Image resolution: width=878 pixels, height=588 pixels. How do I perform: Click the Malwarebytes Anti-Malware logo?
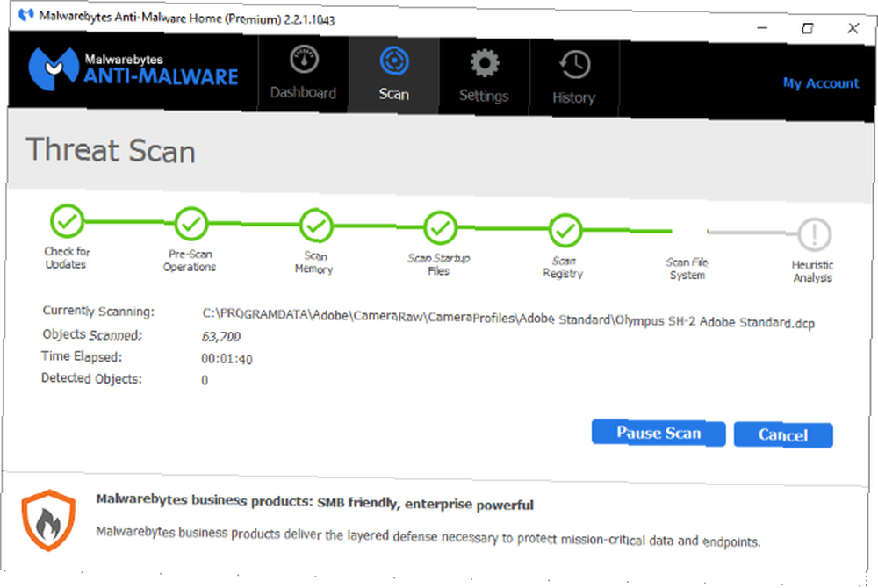pyautogui.click(x=133, y=69)
